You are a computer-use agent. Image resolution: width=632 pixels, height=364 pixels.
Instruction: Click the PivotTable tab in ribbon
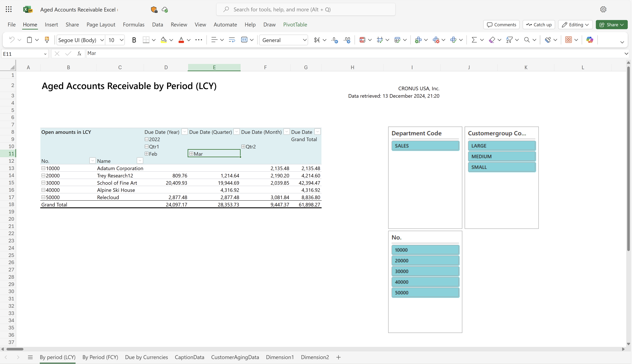coord(295,24)
